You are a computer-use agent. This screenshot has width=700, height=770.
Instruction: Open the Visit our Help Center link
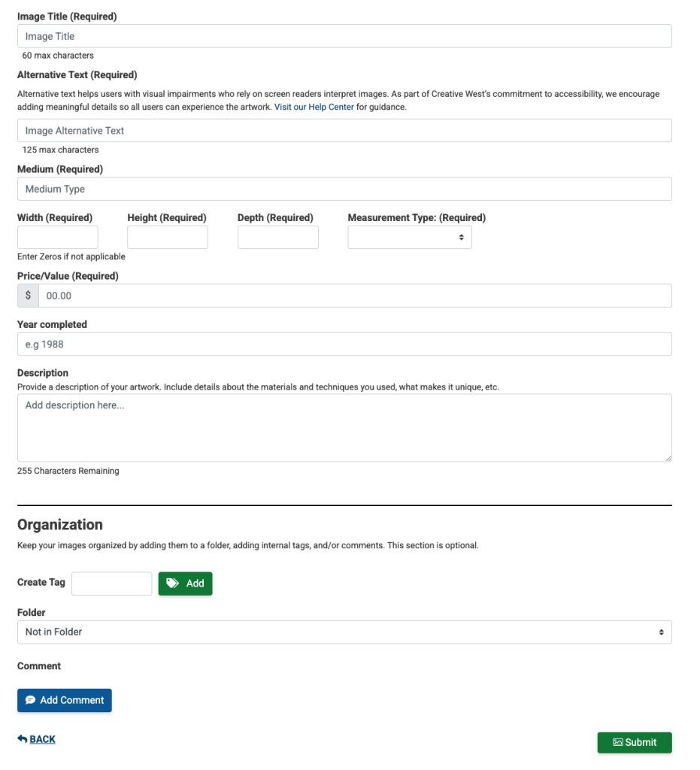pos(314,108)
